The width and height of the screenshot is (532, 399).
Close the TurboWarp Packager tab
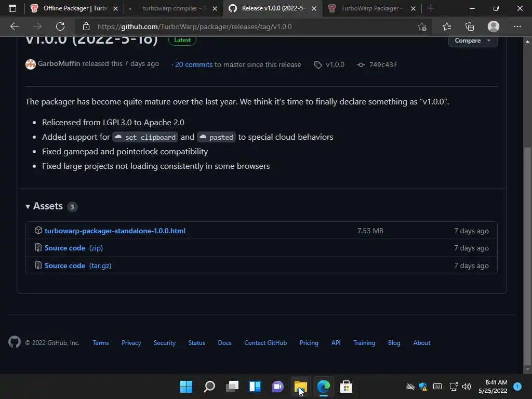413,8
